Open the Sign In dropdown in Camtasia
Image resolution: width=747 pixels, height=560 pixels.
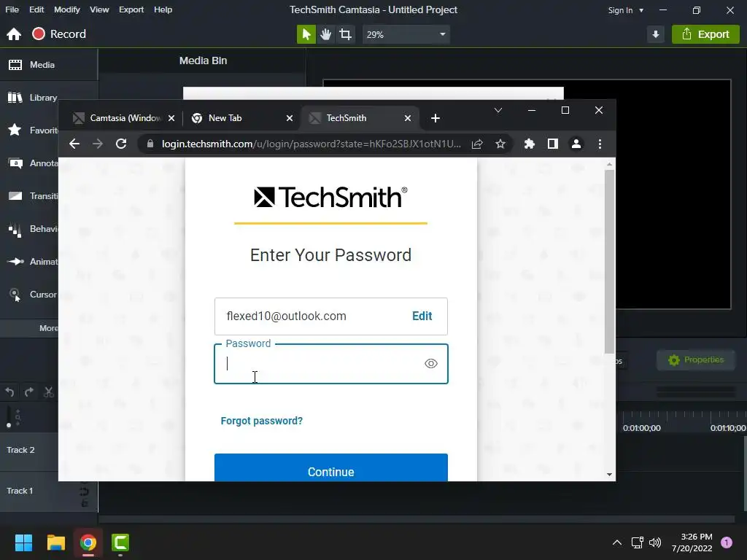625,10
